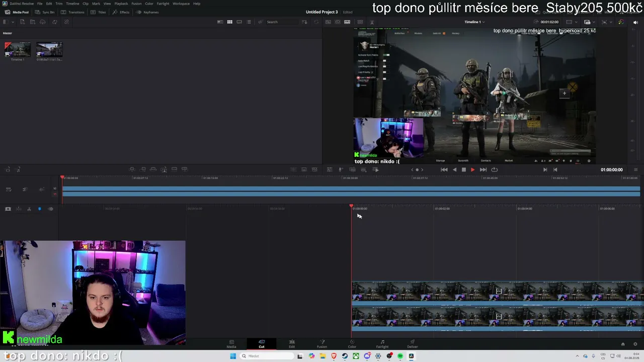Open the Effects panel

point(121,12)
